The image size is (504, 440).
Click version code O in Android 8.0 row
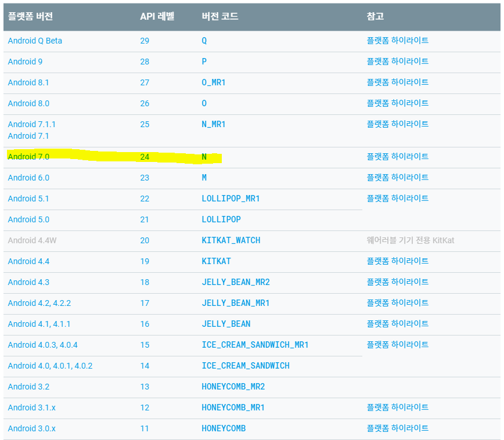(x=204, y=103)
